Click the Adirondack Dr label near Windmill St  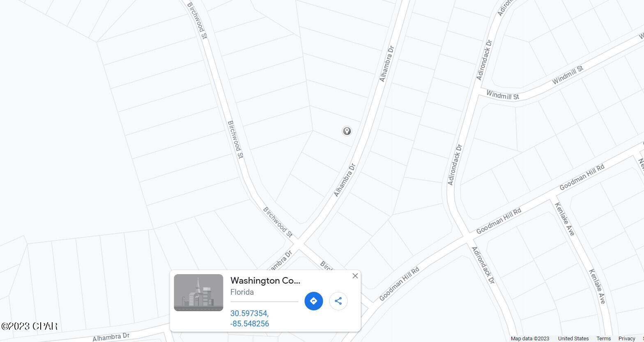pyautogui.click(x=484, y=60)
